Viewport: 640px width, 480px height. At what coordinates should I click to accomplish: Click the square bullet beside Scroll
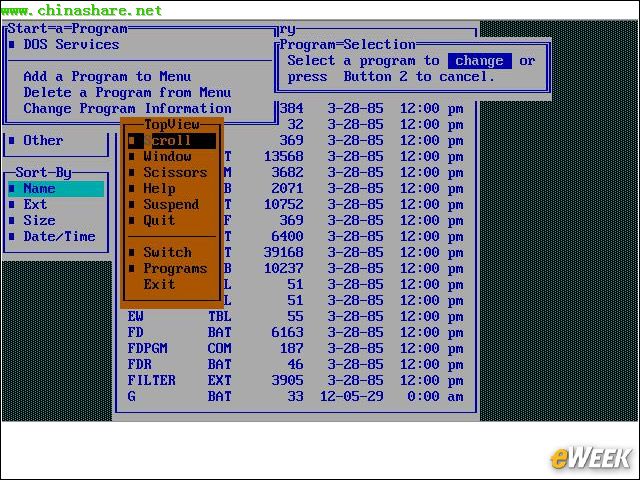(x=132, y=140)
